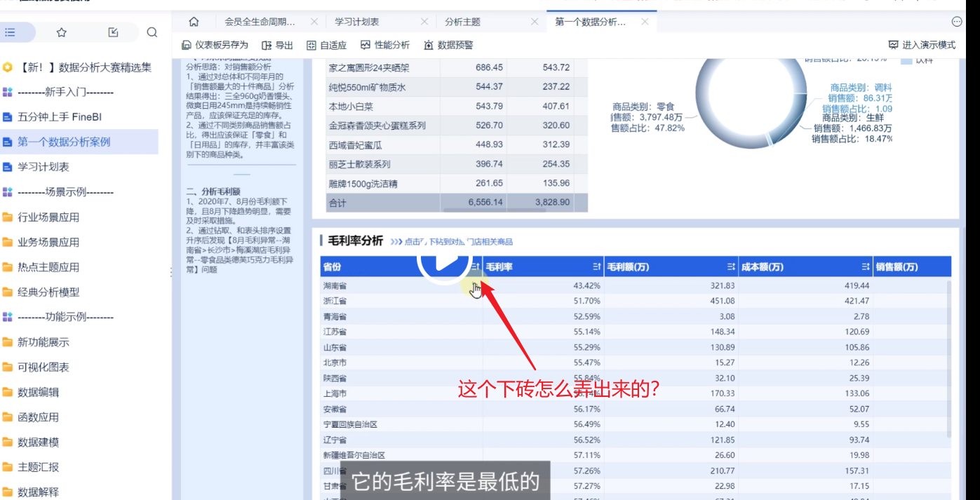The image size is (980, 500).
Task: Open the search magnifier in sidebar
Action: pyautogui.click(x=152, y=32)
